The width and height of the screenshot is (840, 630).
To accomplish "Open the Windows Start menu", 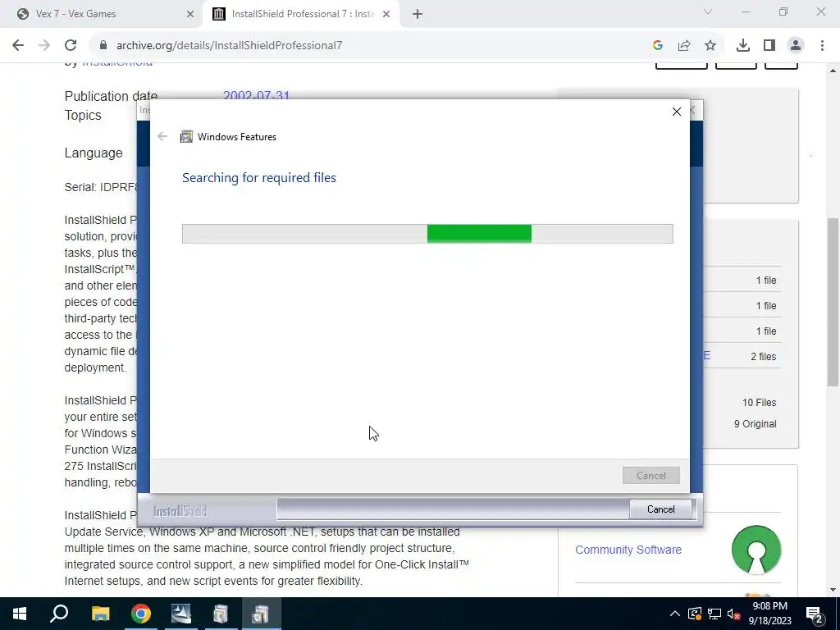I will click(20, 614).
